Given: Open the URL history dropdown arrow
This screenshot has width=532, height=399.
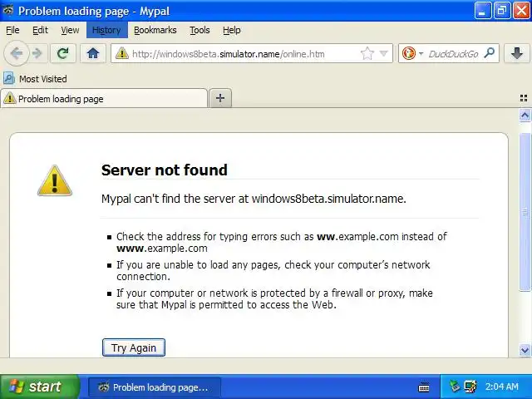Looking at the screenshot, I should point(384,53).
